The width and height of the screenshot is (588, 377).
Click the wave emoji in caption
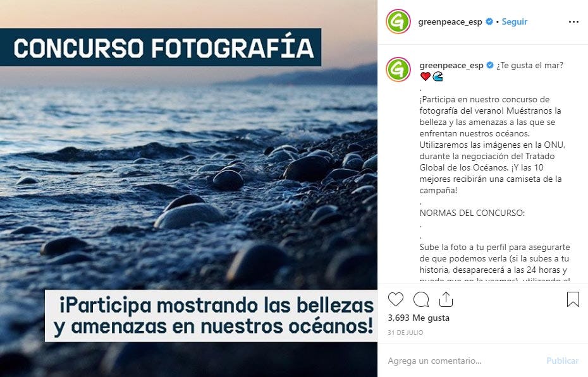point(438,76)
